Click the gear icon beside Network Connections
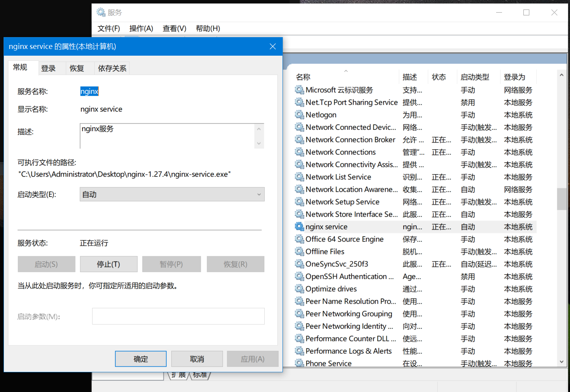570x392 pixels. (299, 152)
